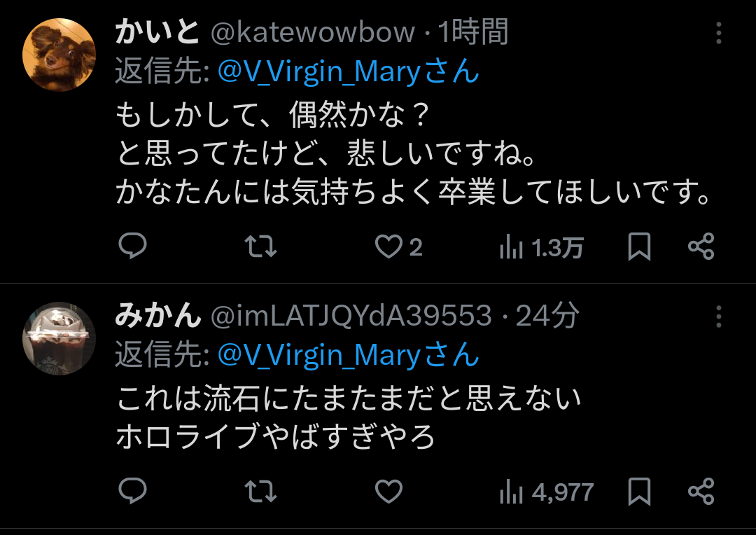The width and height of the screenshot is (756, 535).
Task: Bookmark かいと's tweet
Action: point(639,246)
